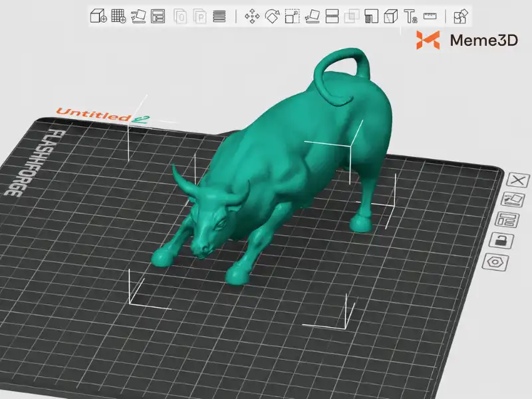Toggle the plate lock icon
Image resolution: width=532 pixels, height=399 pixels.
coord(501,240)
